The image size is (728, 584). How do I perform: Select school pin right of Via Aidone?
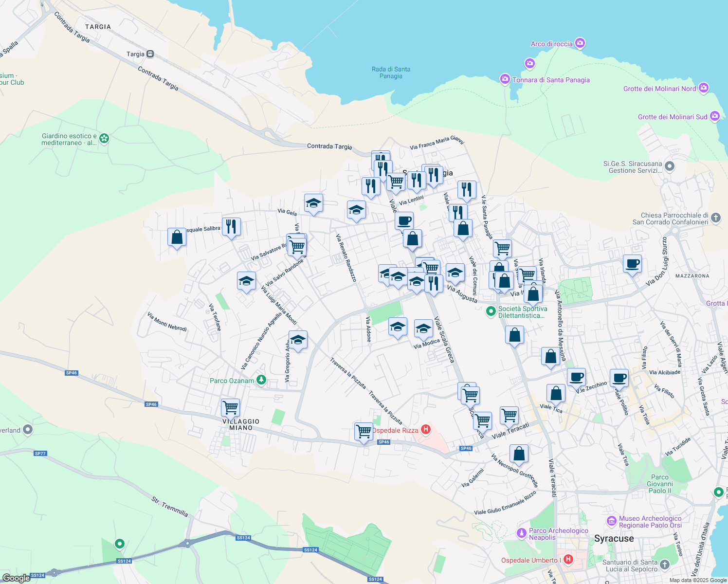pos(398,327)
